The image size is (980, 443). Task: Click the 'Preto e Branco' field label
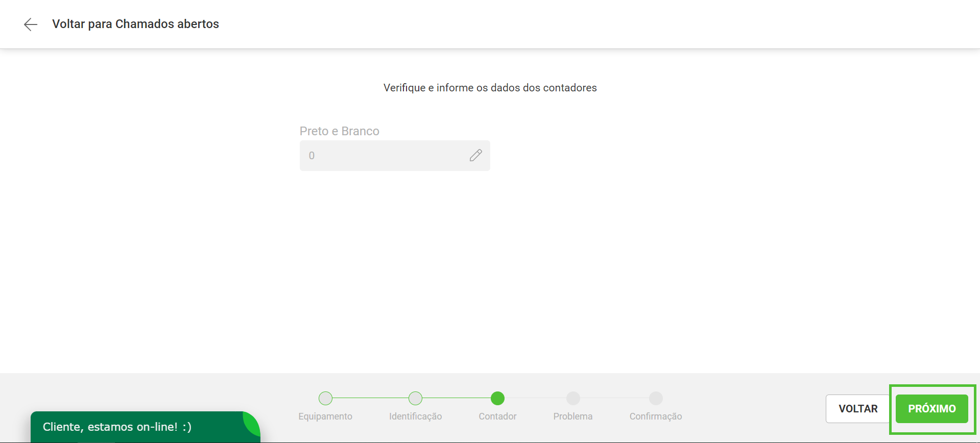click(339, 131)
